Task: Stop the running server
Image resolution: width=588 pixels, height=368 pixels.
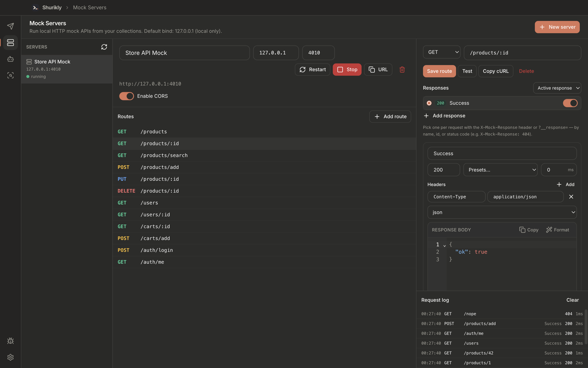Action: point(347,70)
